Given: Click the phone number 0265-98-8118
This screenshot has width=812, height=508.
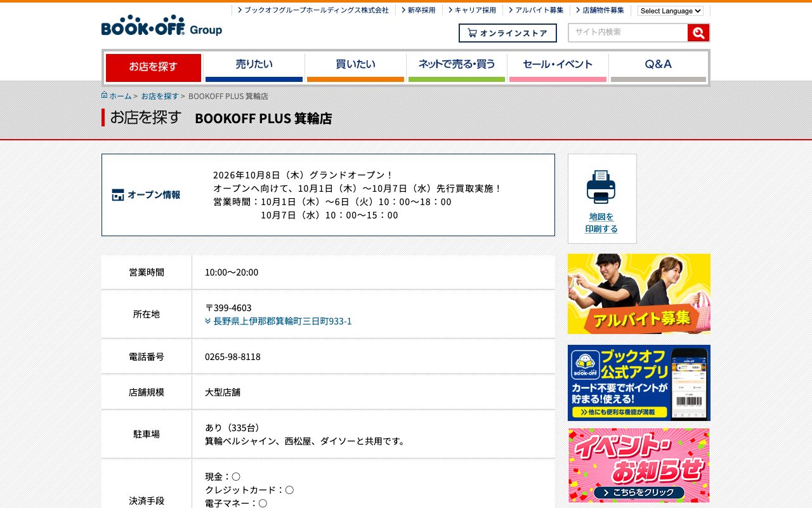Looking at the screenshot, I should (x=233, y=357).
